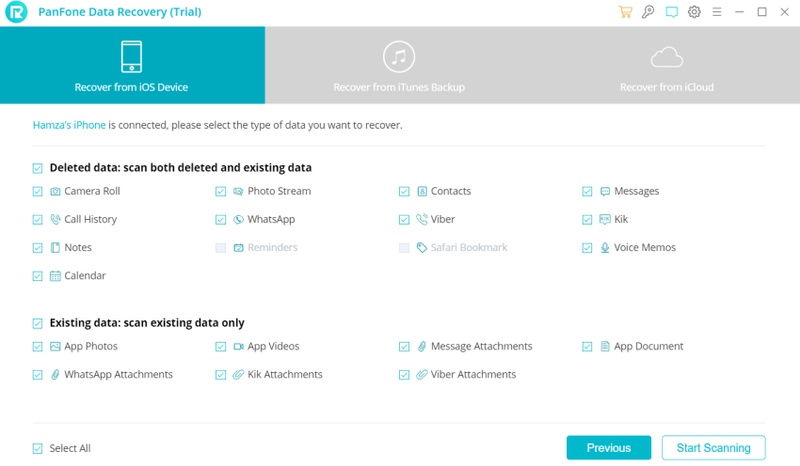Toggle the Deleted data section checkbox
This screenshot has height=466, width=800.
(x=37, y=168)
